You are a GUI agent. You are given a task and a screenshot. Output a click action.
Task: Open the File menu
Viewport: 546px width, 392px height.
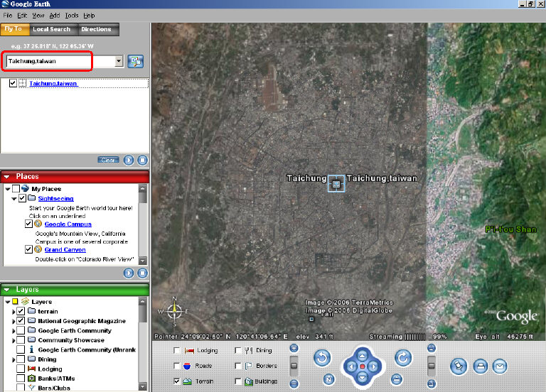click(8, 16)
